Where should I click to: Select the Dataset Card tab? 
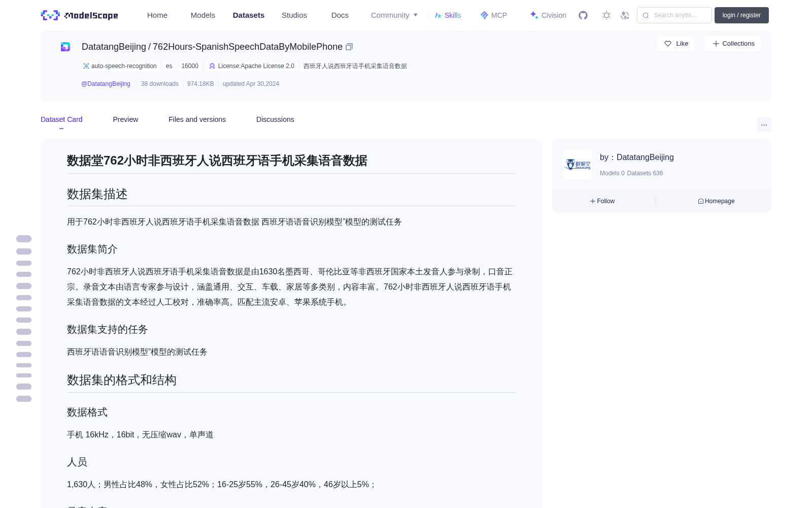click(x=61, y=119)
